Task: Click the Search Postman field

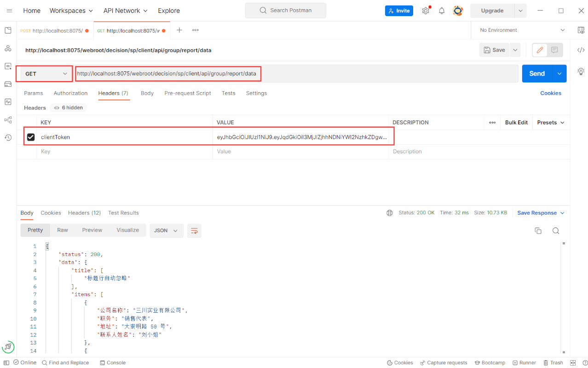Action: (x=285, y=10)
